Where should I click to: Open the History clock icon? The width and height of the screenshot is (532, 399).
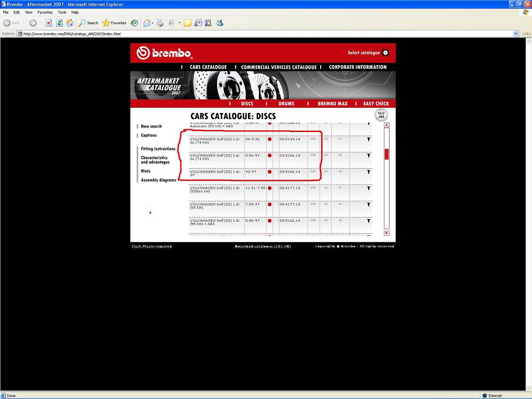[134, 23]
